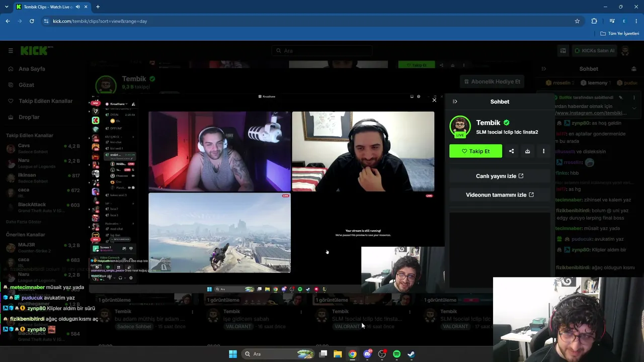
Task: Reload the page in Chrome
Action: click(x=32, y=21)
